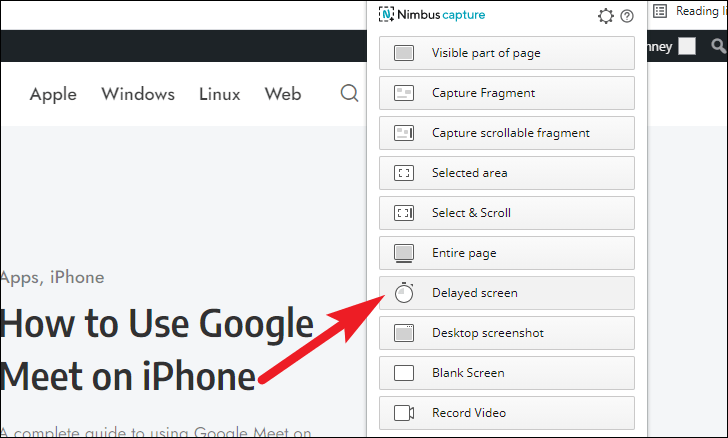Click the Reading list text
This screenshot has width=728, height=438.
tap(702, 11)
